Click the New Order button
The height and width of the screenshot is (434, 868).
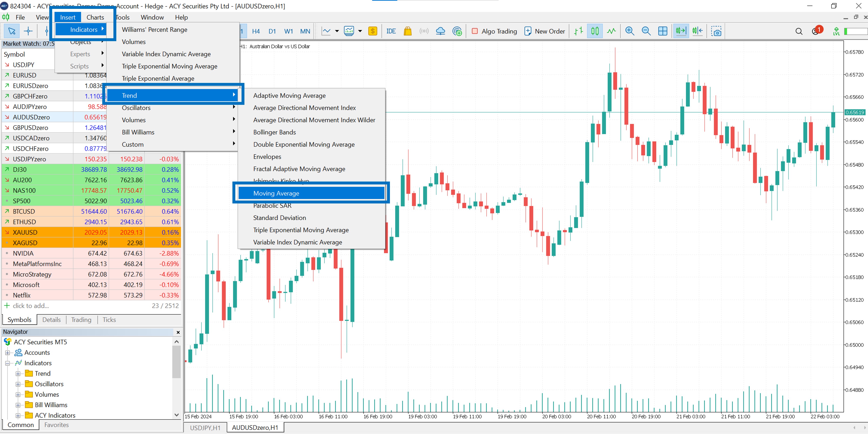point(545,31)
